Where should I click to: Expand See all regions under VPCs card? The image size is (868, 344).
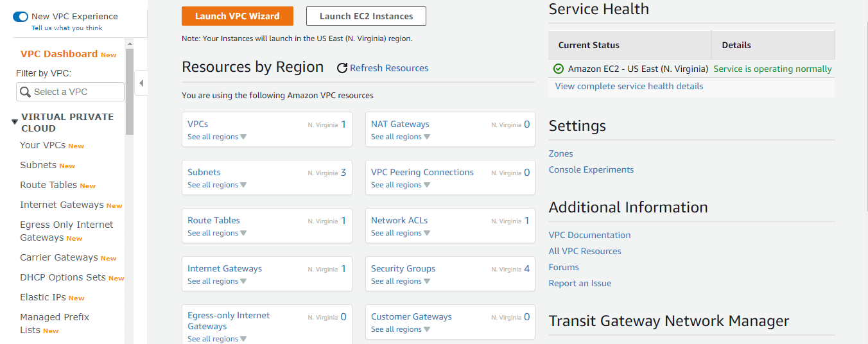pyautogui.click(x=217, y=137)
